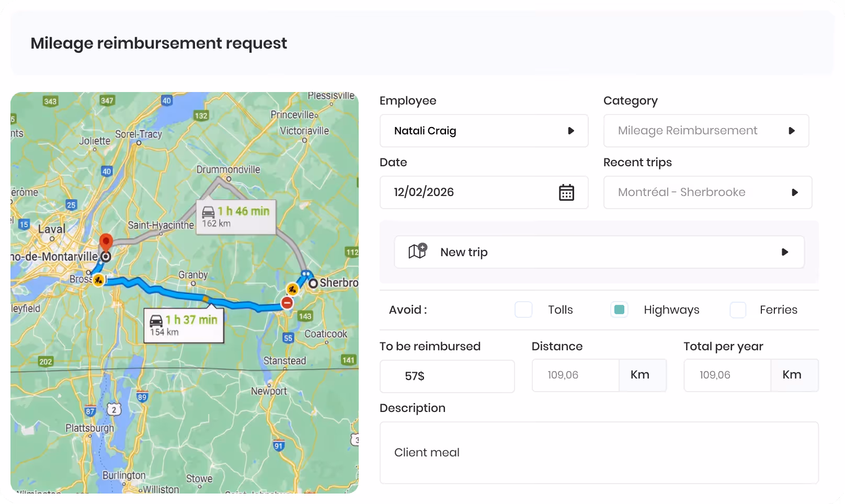Click the Date field showing 12/02/2026
The image size is (845, 504).
(484, 192)
